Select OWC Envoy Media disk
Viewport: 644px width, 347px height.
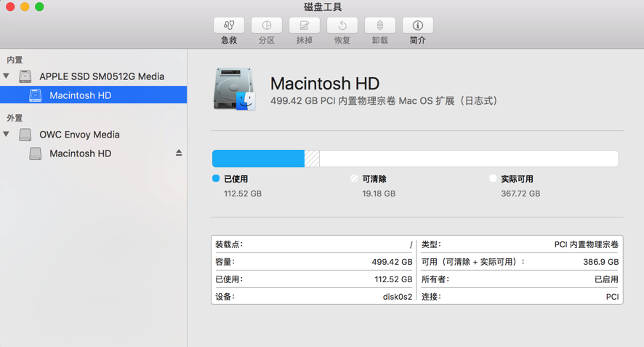pos(79,135)
